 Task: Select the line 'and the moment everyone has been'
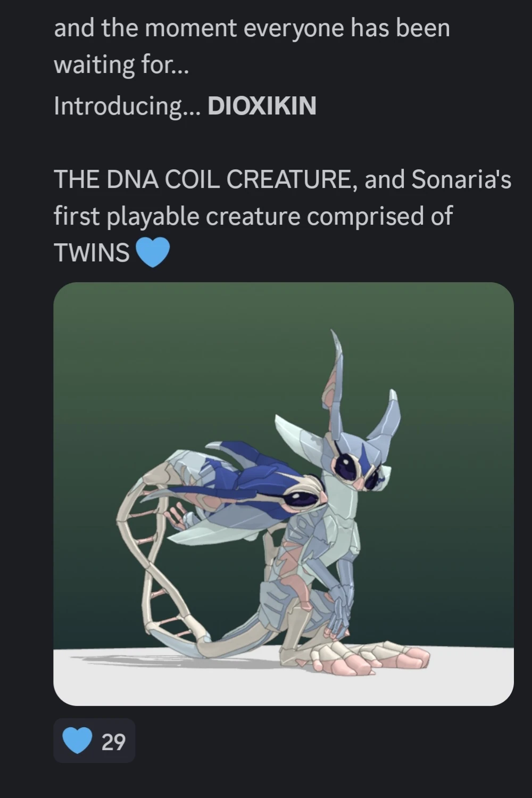coord(252,28)
